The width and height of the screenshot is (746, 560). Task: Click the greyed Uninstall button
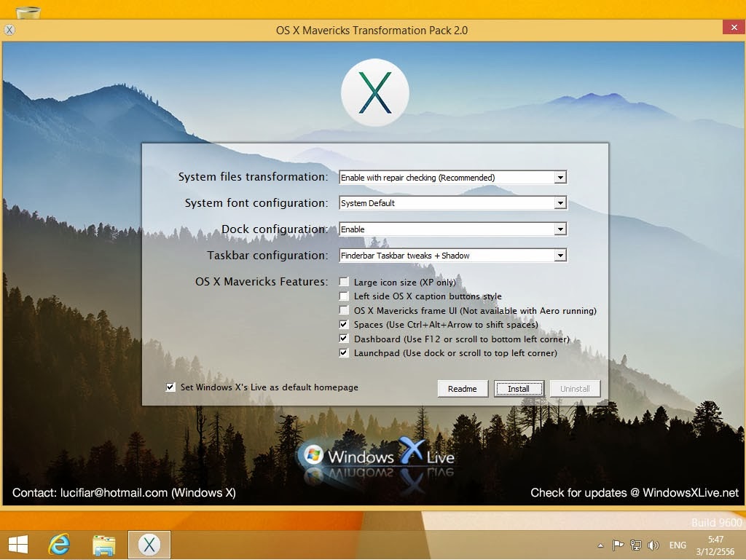[575, 389]
